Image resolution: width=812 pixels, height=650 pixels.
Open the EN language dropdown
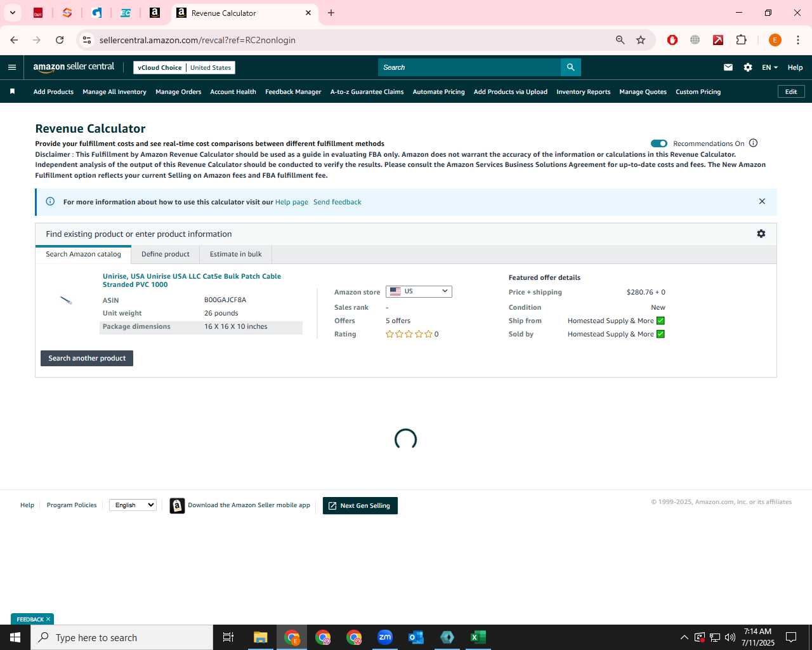click(x=769, y=67)
